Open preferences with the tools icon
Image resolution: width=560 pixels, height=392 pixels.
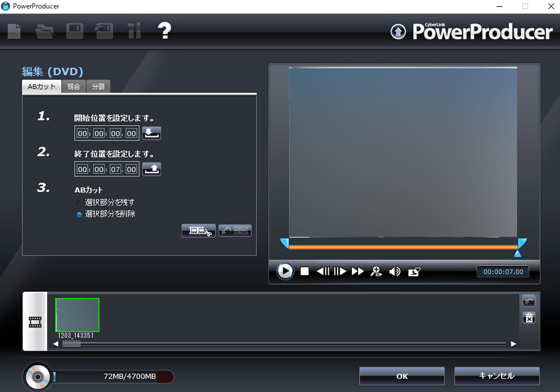[134, 31]
